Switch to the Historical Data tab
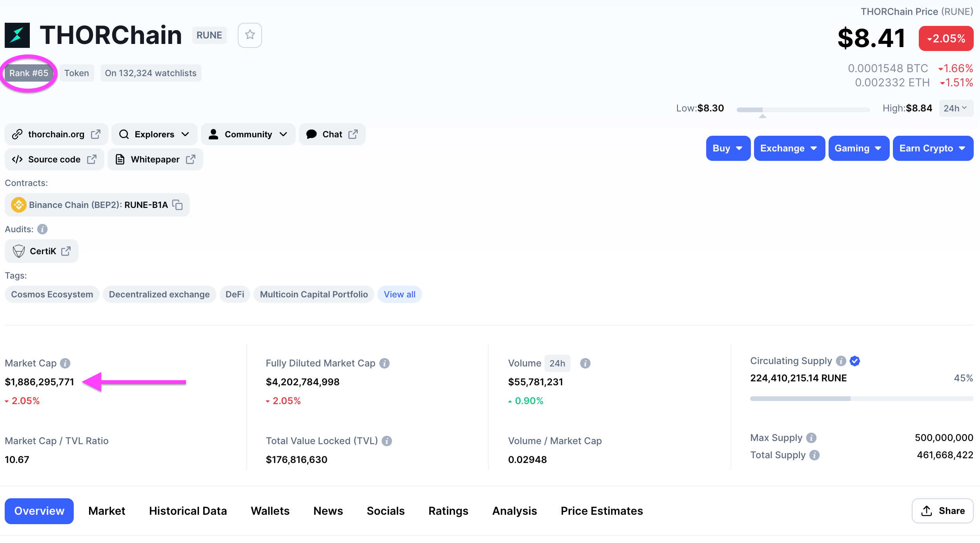 (188, 511)
